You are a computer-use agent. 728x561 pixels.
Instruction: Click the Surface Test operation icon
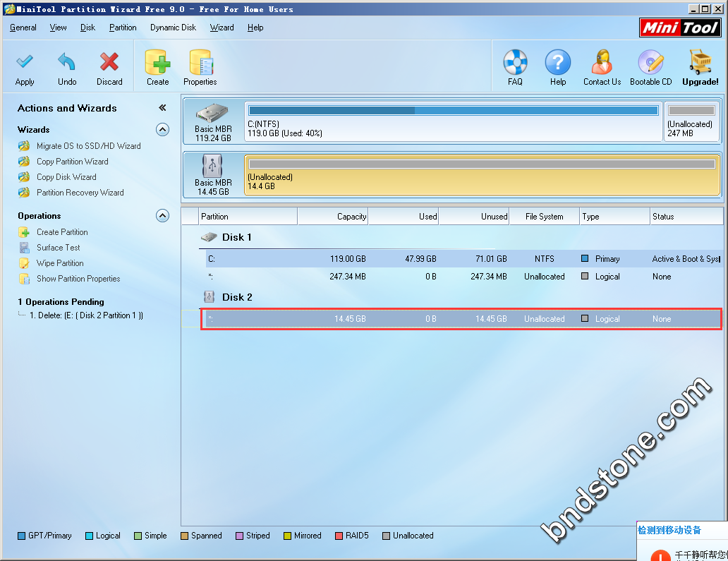click(x=24, y=248)
